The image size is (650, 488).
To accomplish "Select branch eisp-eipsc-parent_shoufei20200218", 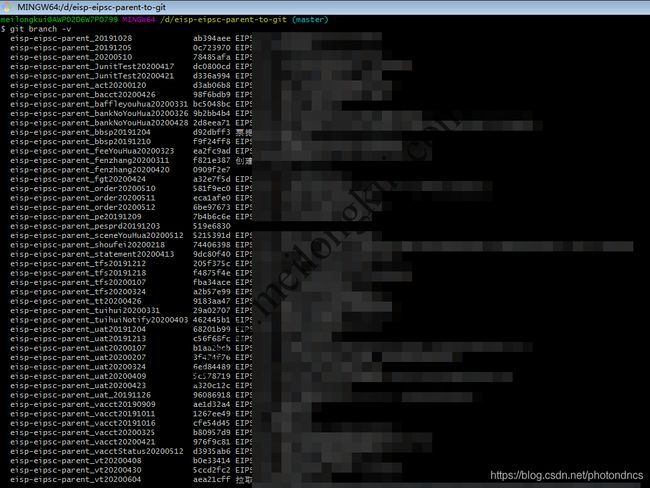I will point(87,245).
